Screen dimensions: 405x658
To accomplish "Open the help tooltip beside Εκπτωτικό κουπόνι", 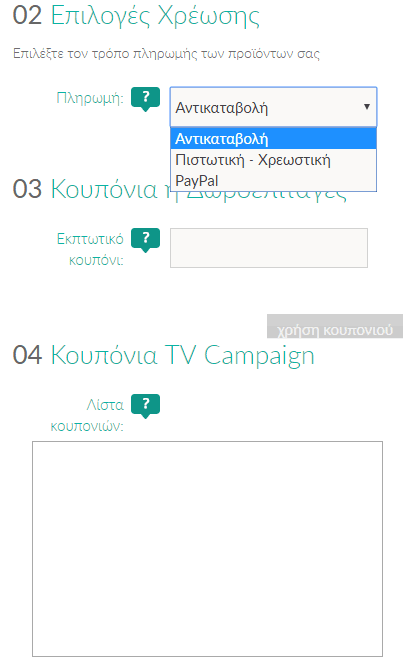I will 145,240.
